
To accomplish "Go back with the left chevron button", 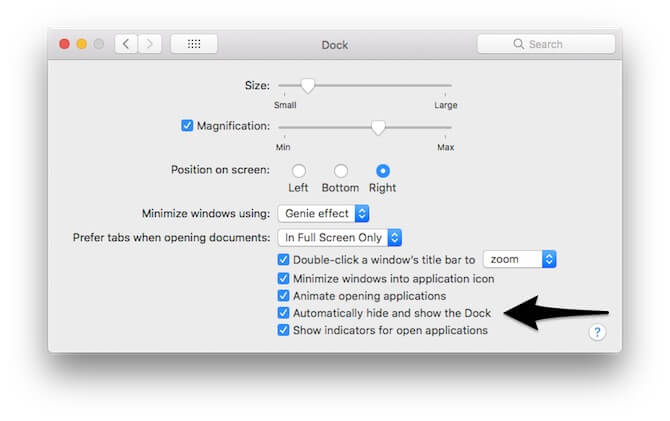I will click(126, 44).
